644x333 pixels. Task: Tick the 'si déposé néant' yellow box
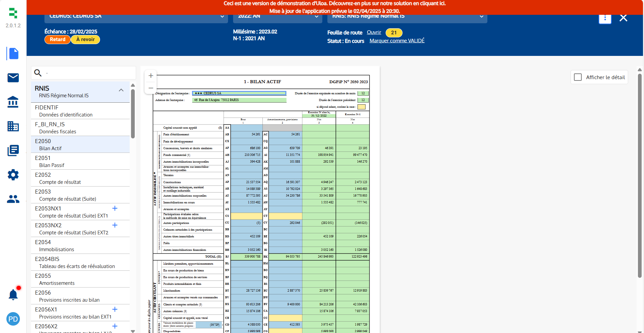point(361,107)
